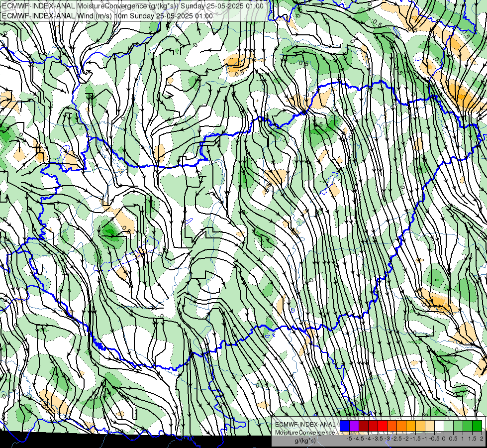The width and height of the screenshot is (487, 448).
Task: Click the ECMWF-INDEX-ANAL label in the legend
Action: tap(305, 425)
